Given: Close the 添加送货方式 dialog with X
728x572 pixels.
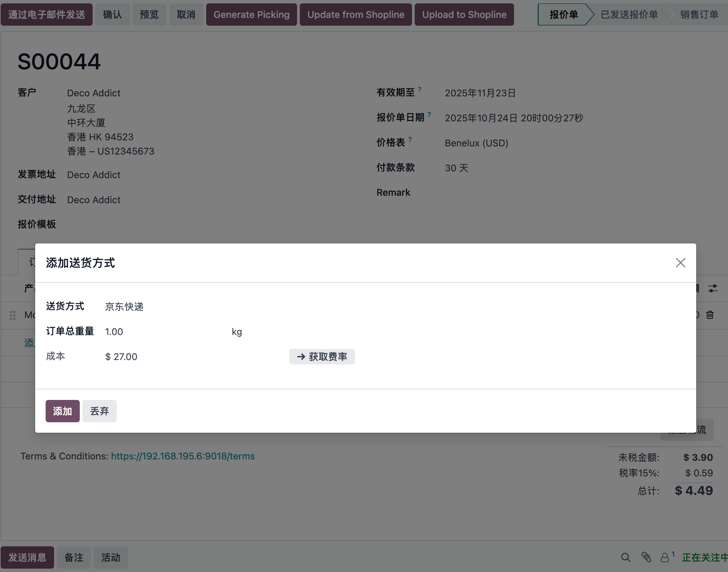Looking at the screenshot, I should click(x=680, y=263).
